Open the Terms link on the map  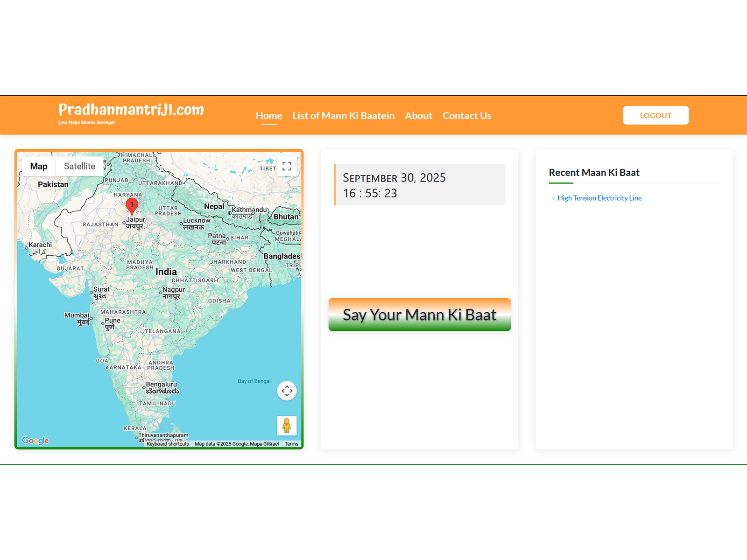[291, 444]
